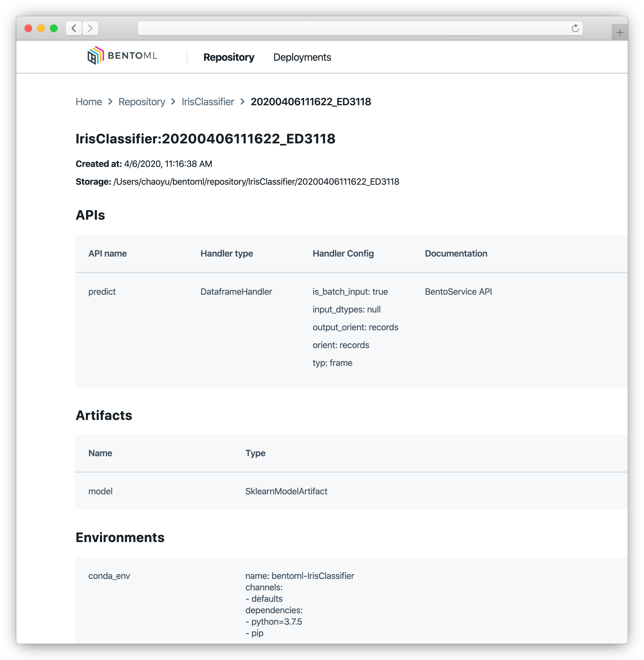The image size is (644, 660).
Task: Open the Deployments tab
Action: (x=302, y=58)
